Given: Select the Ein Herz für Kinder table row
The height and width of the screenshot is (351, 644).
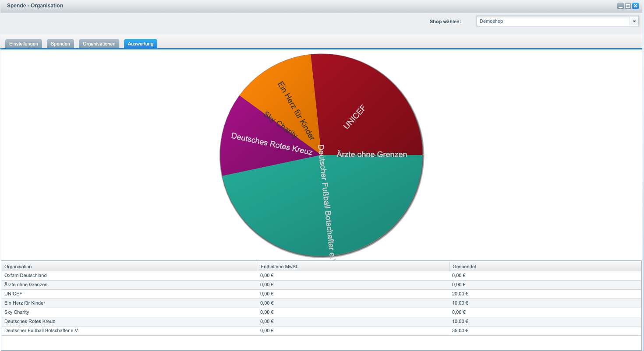Looking at the screenshot, I should pyautogui.click(x=322, y=303).
